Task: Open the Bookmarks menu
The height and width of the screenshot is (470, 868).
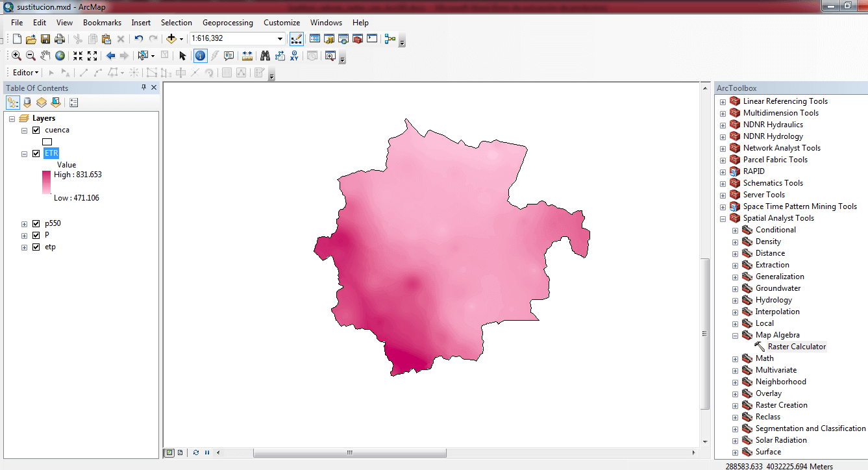Action: click(x=102, y=23)
